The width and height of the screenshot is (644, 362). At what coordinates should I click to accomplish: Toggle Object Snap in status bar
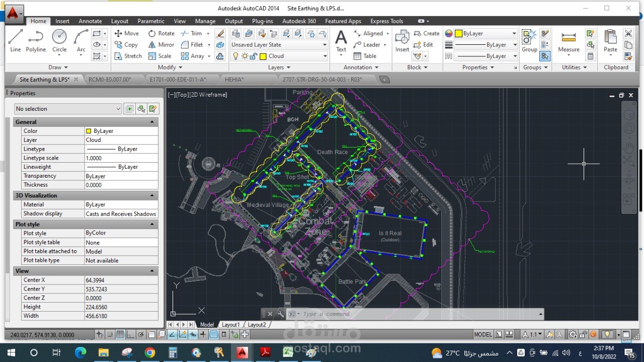coord(151,334)
